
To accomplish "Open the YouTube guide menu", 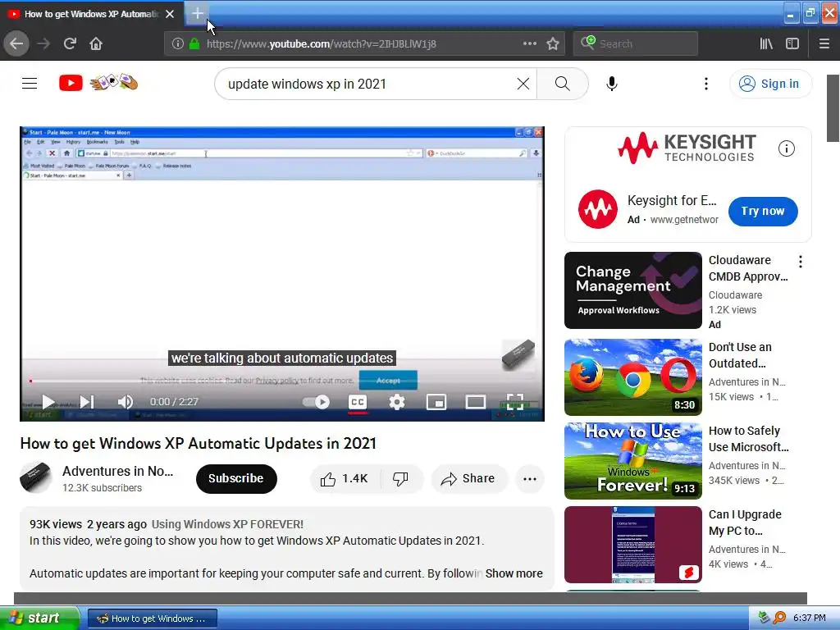I will pos(30,83).
